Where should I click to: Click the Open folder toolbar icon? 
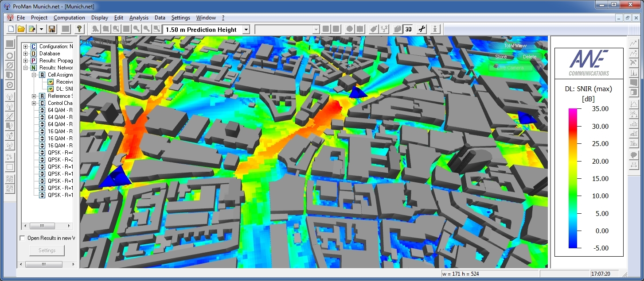pyautogui.click(x=21, y=29)
